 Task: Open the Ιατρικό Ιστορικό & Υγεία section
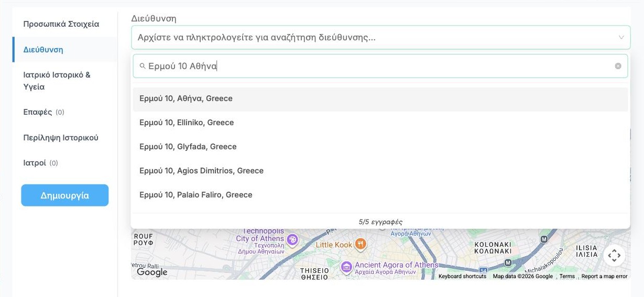pos(57,81)
